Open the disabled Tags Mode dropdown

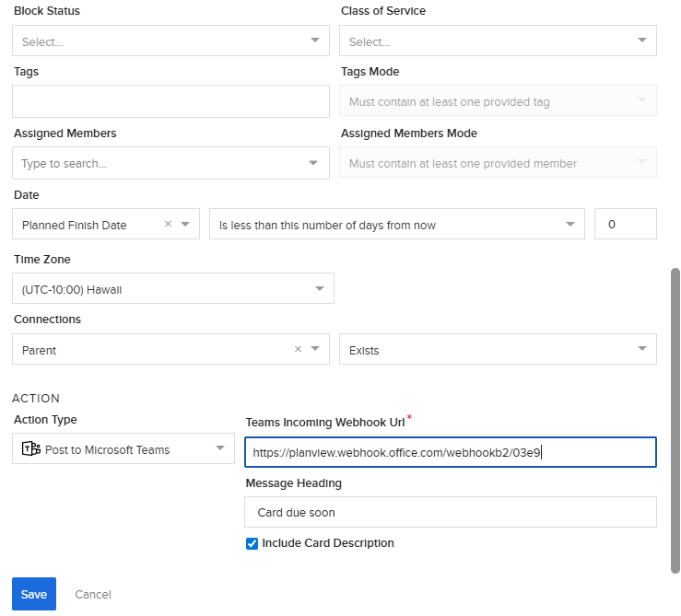click(498, 100)
